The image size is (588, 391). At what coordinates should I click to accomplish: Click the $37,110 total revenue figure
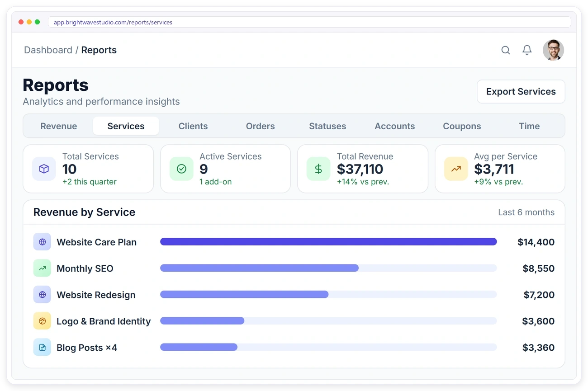tap(360, 169)
